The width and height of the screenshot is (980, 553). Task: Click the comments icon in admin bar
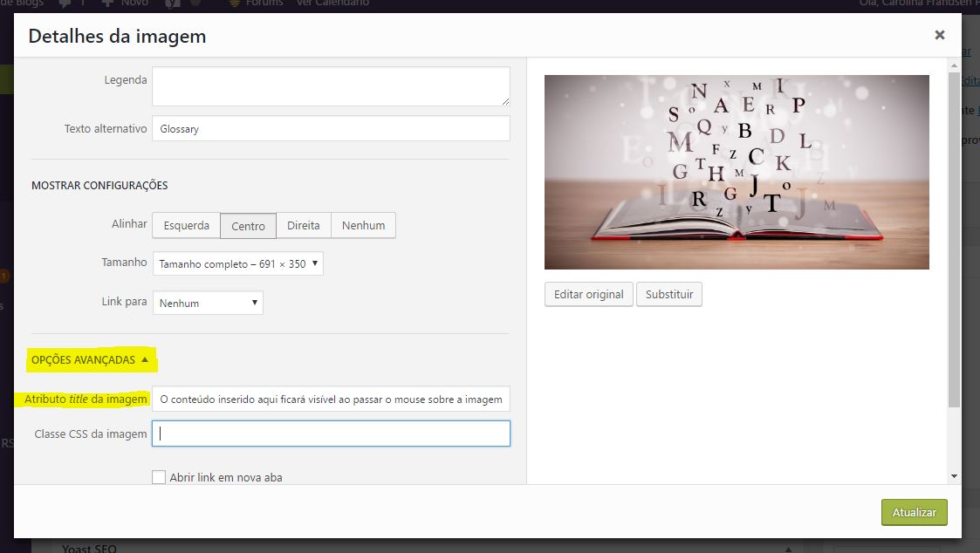(65, 3)
